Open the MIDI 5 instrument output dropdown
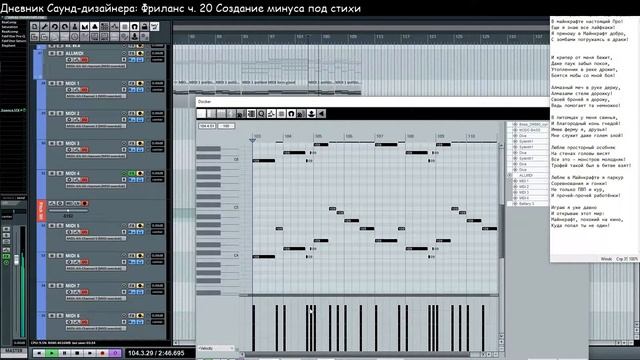This screenshot has height=360, width=640. point(96,238)
